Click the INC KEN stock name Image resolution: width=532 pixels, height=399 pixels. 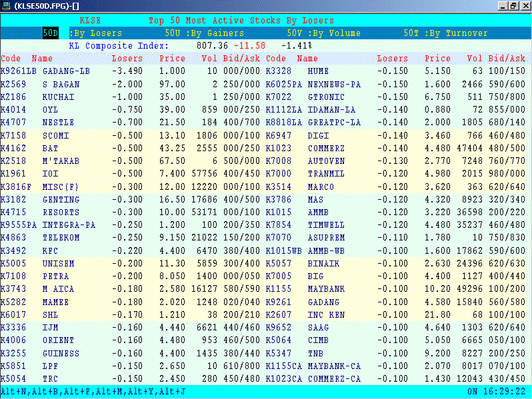327,315
